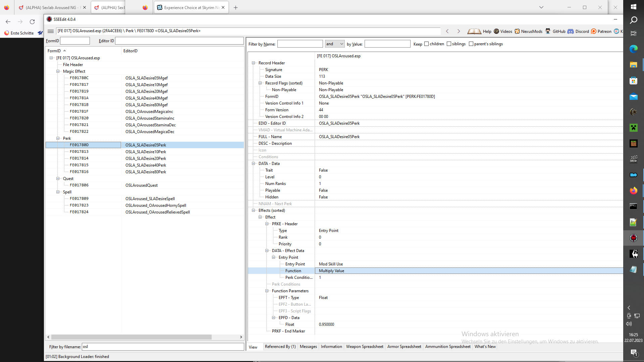Enable Keep children checkbox

[x=426, y=44]
